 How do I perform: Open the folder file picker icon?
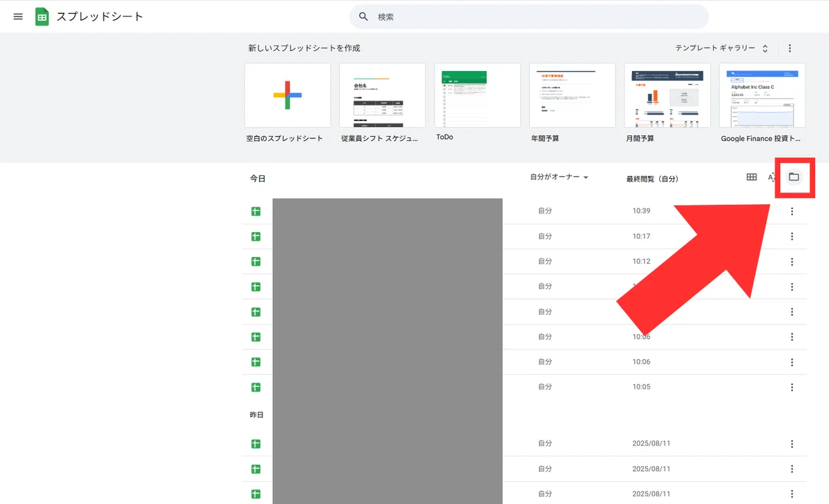click(794, 177)
